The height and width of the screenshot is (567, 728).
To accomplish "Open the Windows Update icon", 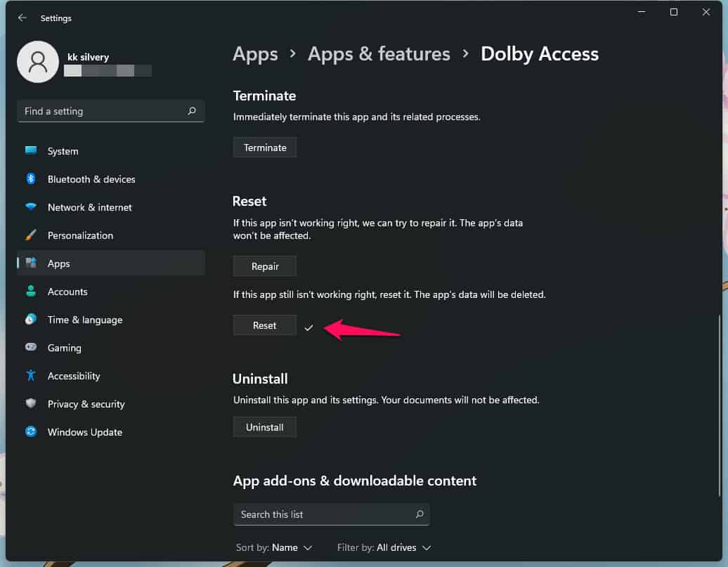I will point(31,431).
